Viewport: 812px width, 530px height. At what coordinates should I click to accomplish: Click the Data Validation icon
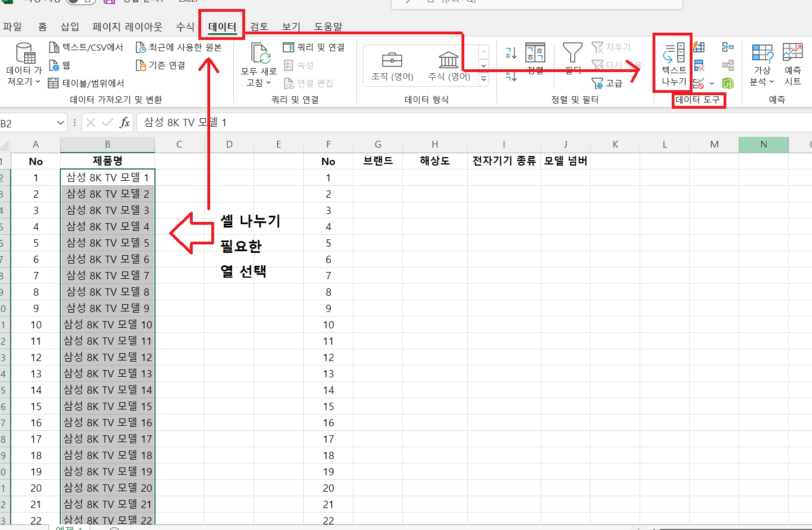click(699, 83)
